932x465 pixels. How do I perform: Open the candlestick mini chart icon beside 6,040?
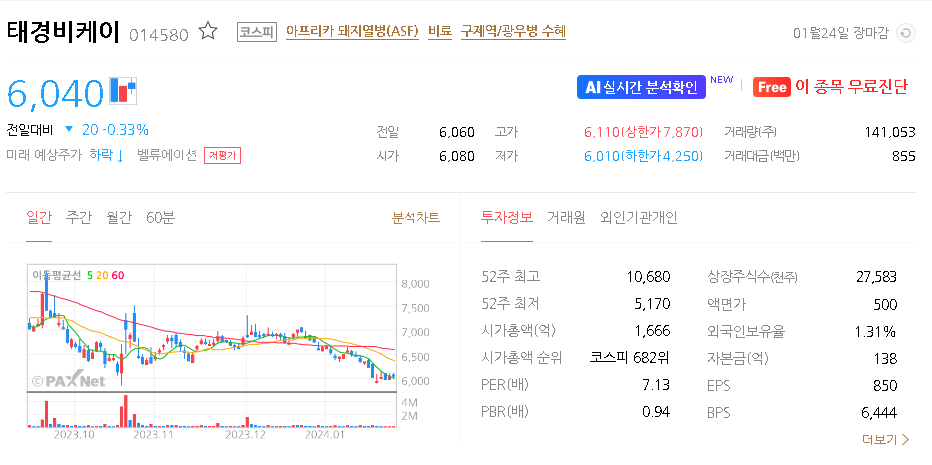124,91
